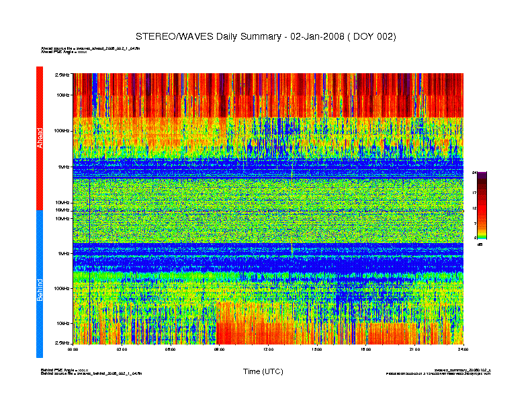Click the 100kHz label in the Ahead panel
The width and height of the screenshot is (532, 411).
[62, 131]
